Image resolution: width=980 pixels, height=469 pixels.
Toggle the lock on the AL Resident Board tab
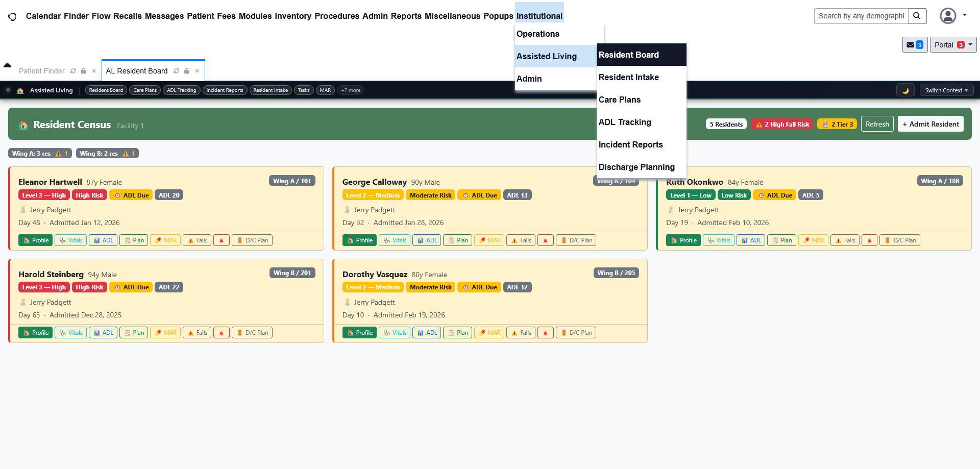187,71
